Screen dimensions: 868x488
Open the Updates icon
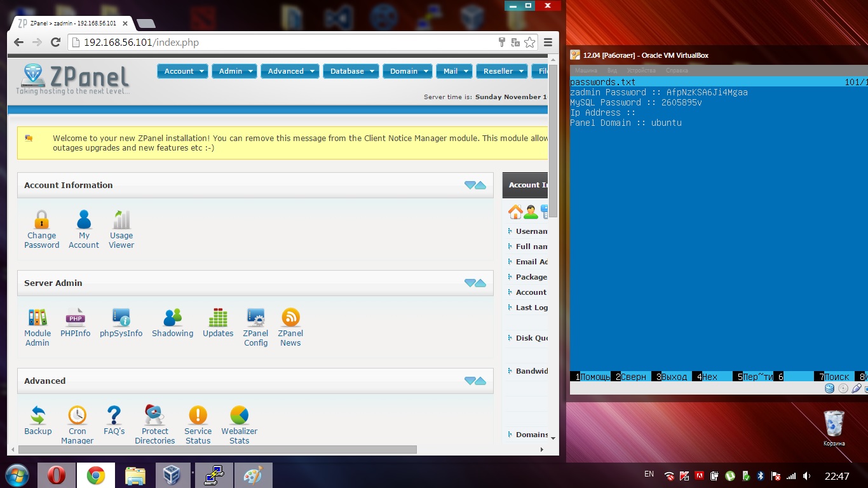(218, 318)
